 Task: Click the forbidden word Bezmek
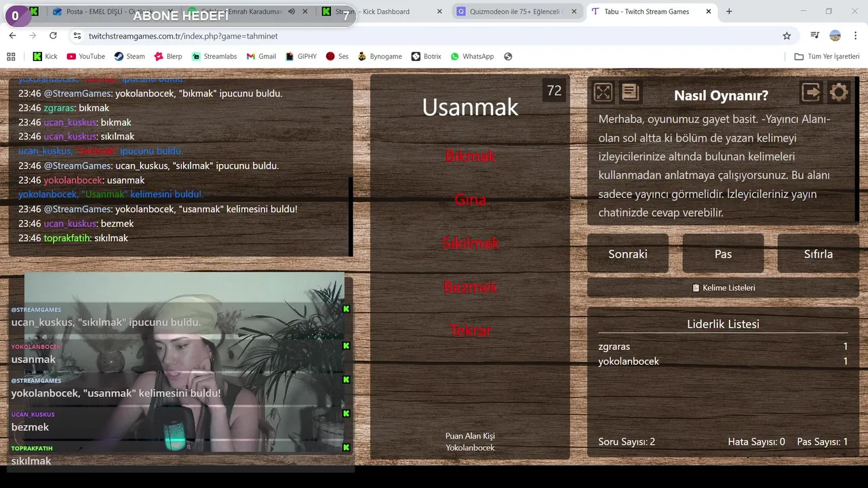[x=470, y=287]
